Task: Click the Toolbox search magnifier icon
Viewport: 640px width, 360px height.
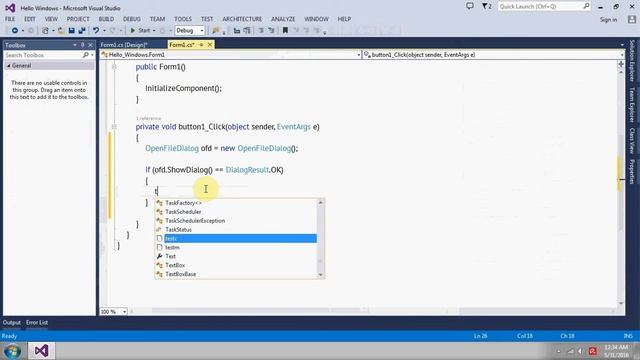Action: (x=86, y=55)
